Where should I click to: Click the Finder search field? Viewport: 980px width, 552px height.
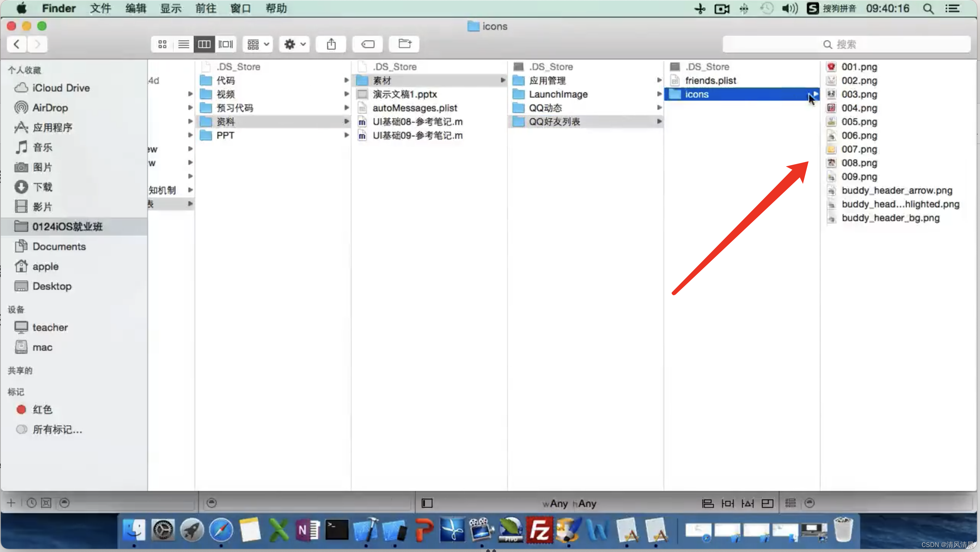[846, 44]
